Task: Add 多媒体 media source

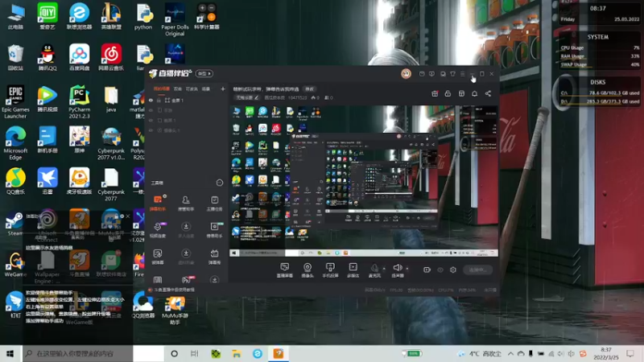Action: [x=353, y=270]
